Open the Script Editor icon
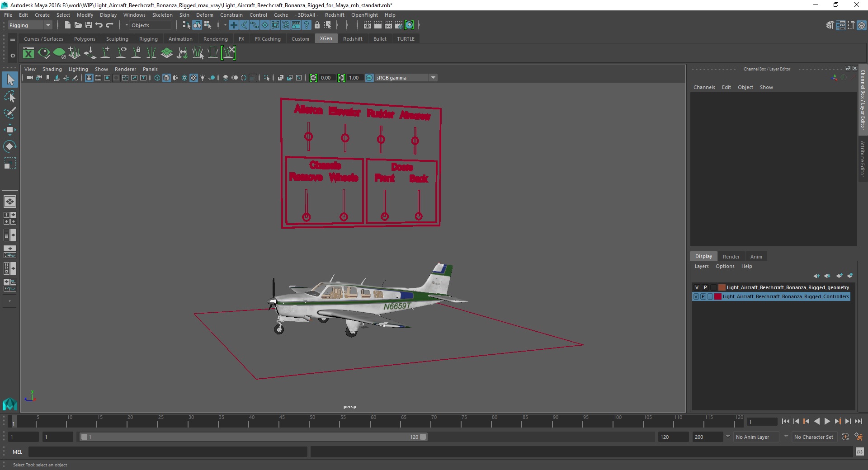This screenshot has height=470, width=868. pyautogui.click(x=860, y=451)
